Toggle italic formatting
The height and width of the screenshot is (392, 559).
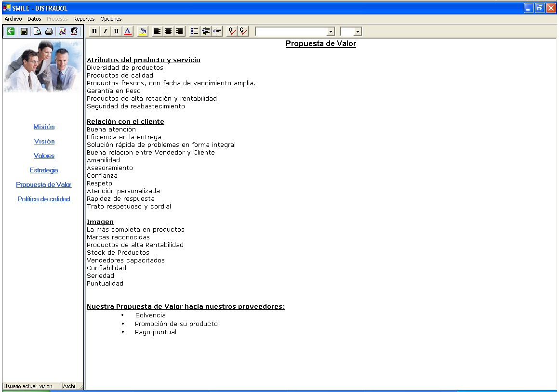pos(105,31)
